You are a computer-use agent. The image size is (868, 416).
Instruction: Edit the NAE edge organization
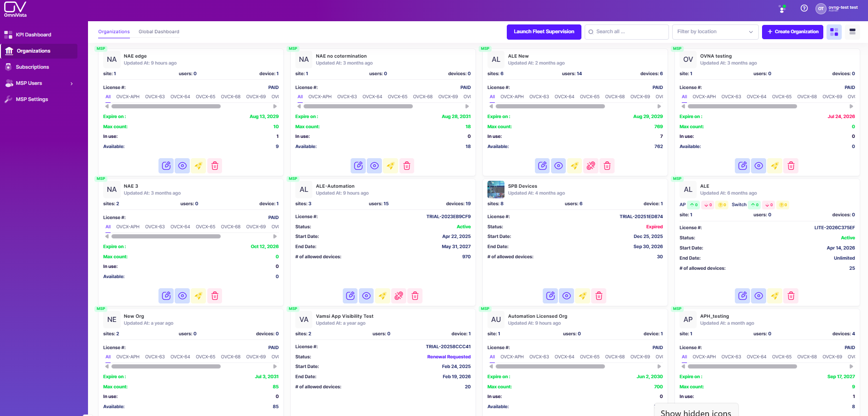pos(166,166)
